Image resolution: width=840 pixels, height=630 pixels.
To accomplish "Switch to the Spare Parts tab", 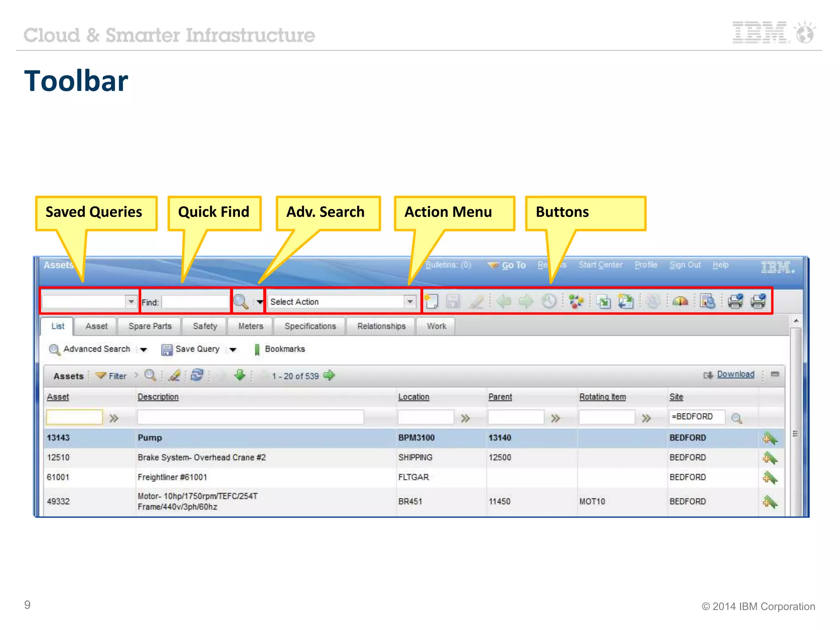I will [150, 326].
